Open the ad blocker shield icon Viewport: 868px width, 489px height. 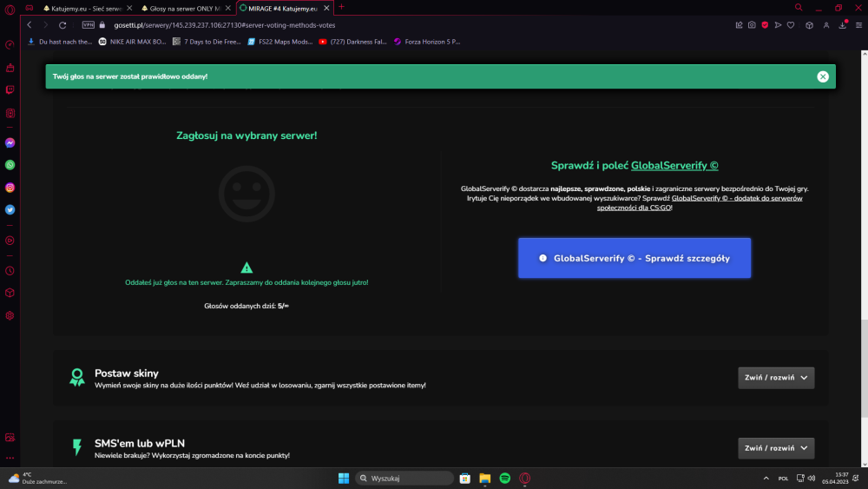point(765,25)
